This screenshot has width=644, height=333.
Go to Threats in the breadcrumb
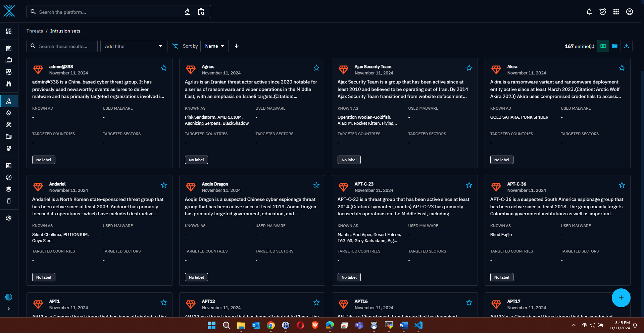[x=35, y=31]
